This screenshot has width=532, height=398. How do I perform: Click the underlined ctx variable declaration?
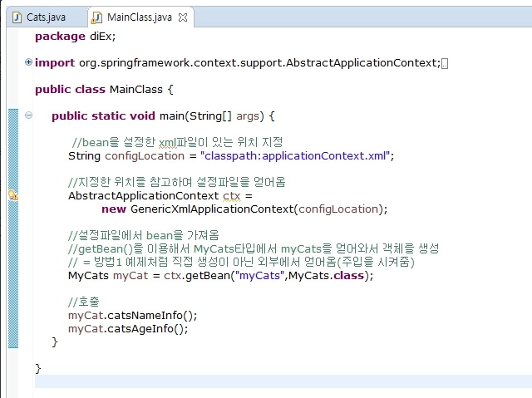click(x=231, y=196)
